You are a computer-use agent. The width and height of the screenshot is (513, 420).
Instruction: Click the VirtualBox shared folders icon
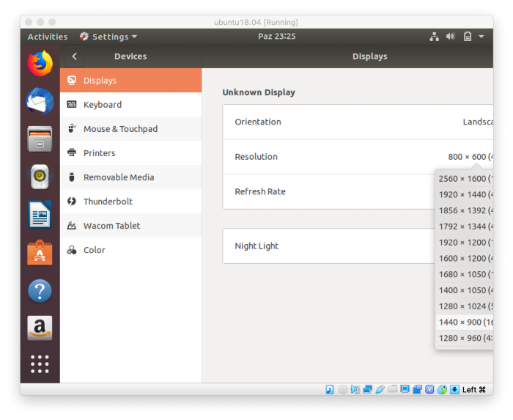[392, 389]
